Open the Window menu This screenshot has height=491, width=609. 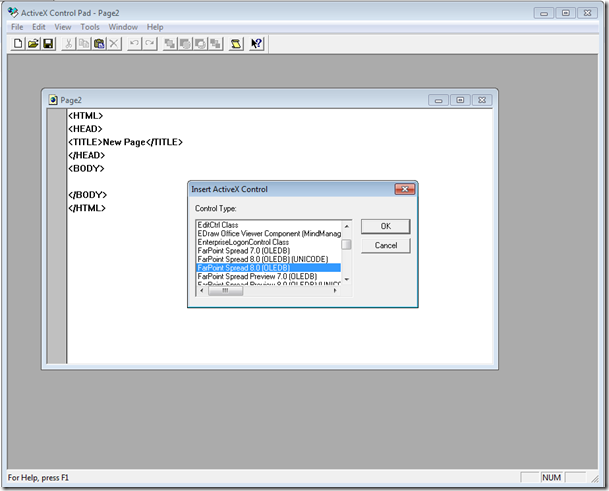[x=123, y=27]
